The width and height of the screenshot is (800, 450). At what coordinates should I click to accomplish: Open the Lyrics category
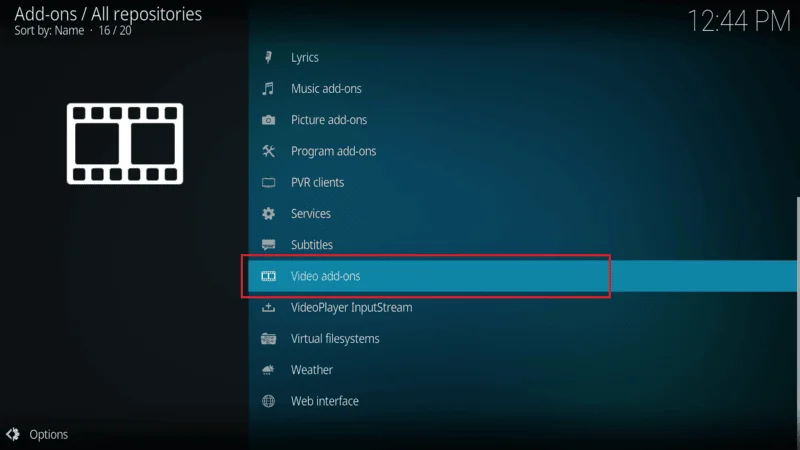pyautogui.click(x=522, y=57)
